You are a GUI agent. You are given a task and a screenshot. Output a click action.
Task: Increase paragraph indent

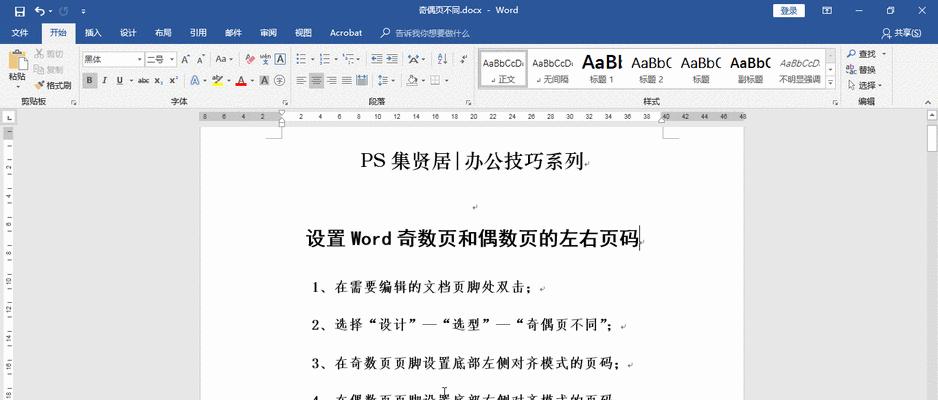[392, 59]
